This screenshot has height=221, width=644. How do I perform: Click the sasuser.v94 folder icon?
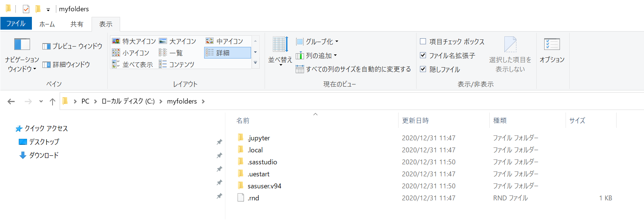tap(241, 186)
